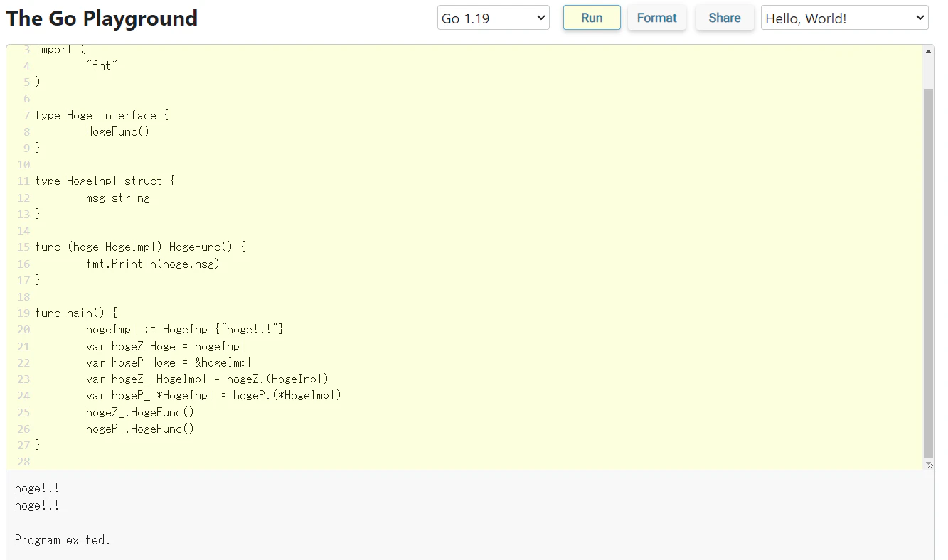Select the "msg string" field line
Viewport: 948px width, 560px height.
pyautogui.click(x=118, y=198)
